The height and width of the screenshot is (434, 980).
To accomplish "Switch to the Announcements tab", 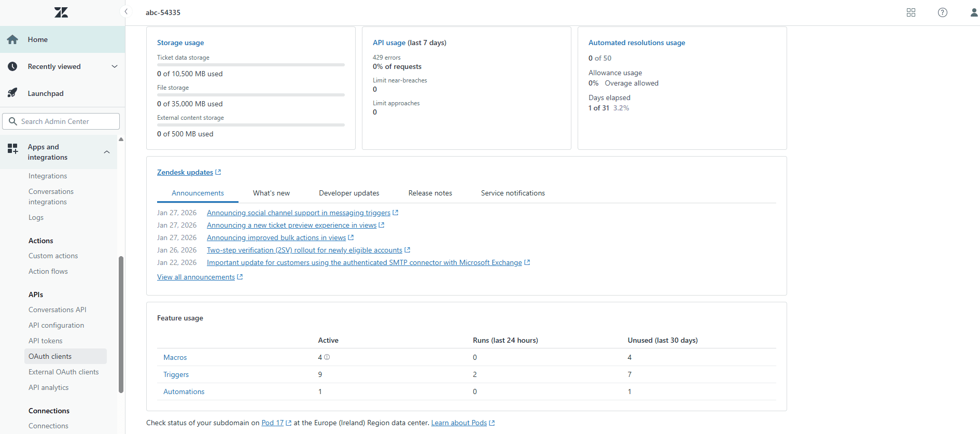I will tap(198, 193).
